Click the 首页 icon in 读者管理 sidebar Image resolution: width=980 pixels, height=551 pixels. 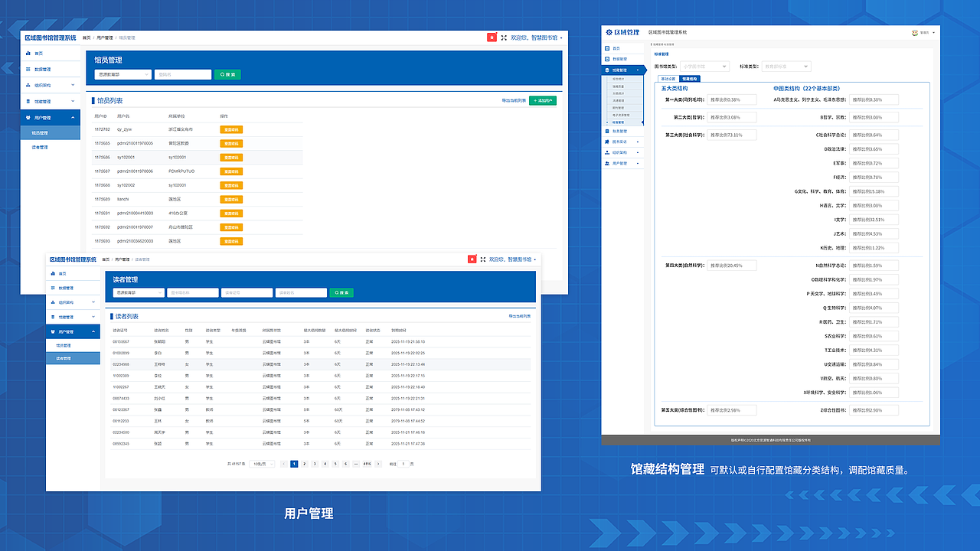(x=53, y=273)
